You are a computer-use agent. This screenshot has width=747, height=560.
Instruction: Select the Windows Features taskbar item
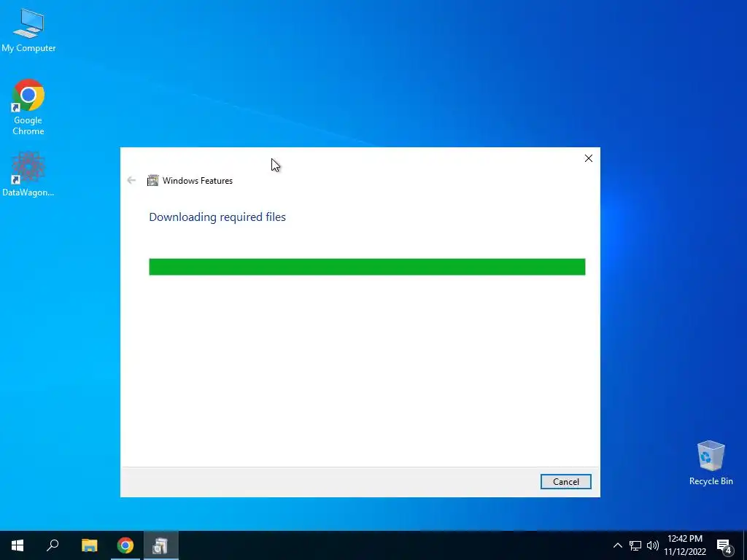[x=161, y=545]
